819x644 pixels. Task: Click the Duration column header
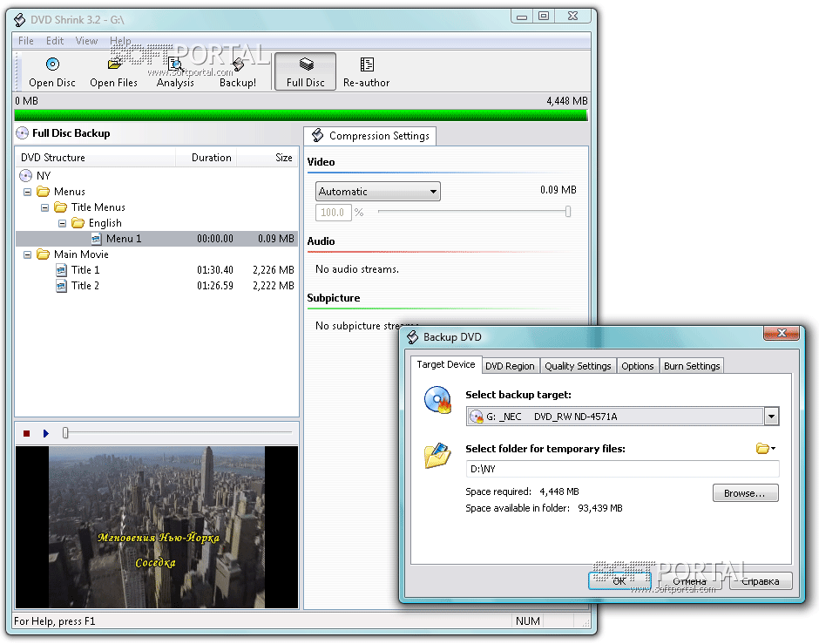click(206, 158)
